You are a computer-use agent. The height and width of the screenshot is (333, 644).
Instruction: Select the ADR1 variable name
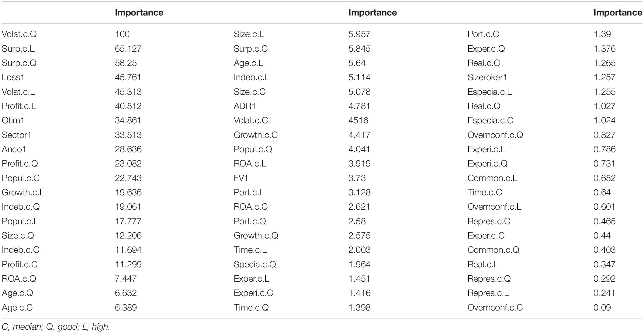point(244,106)
